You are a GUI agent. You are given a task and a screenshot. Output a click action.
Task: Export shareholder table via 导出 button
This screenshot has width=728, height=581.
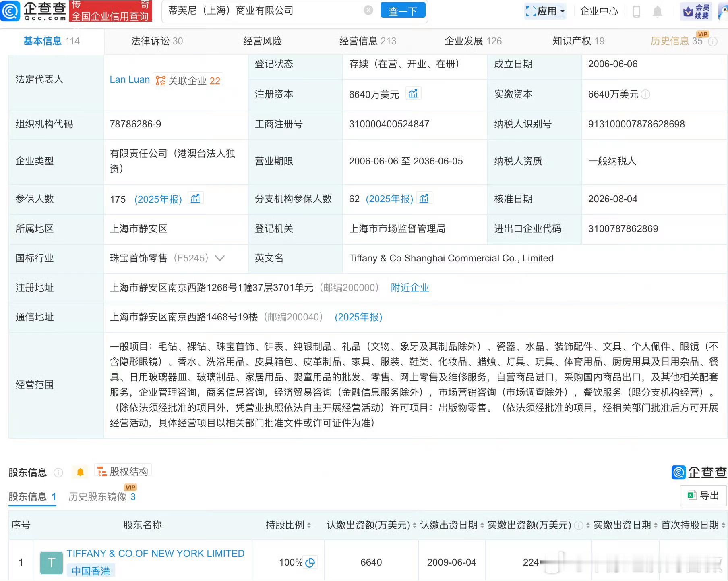[x=703, y=496]
